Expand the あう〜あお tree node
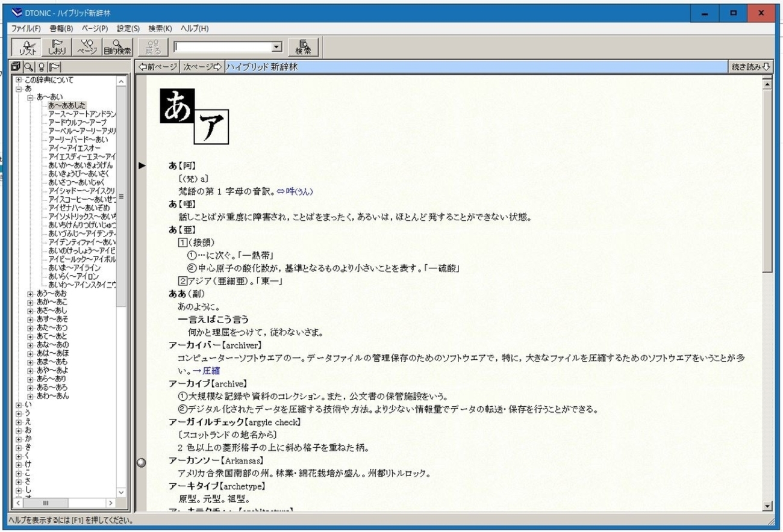Viewport: 783px width, 532px height. pyautogui.click(x=30, y=294)
